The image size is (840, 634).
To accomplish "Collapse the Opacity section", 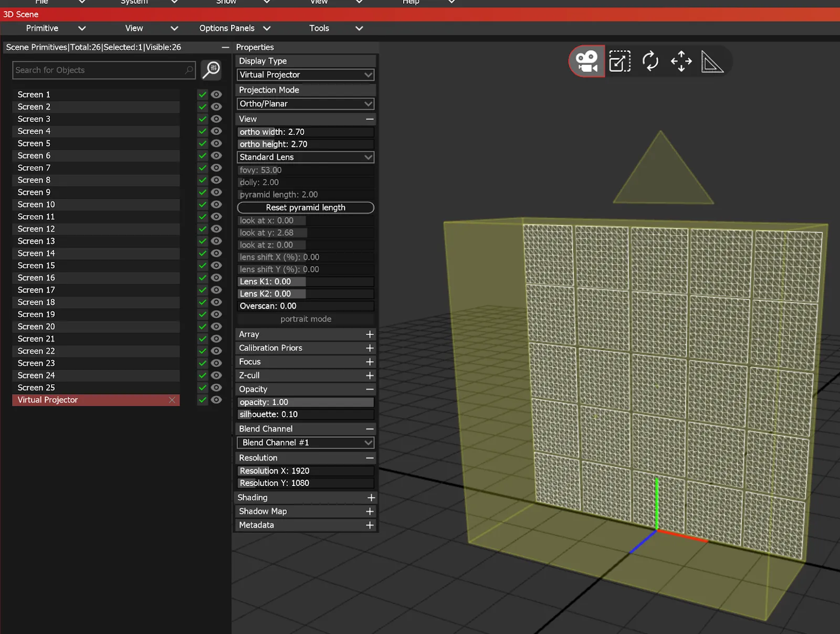I will point(370,389).
